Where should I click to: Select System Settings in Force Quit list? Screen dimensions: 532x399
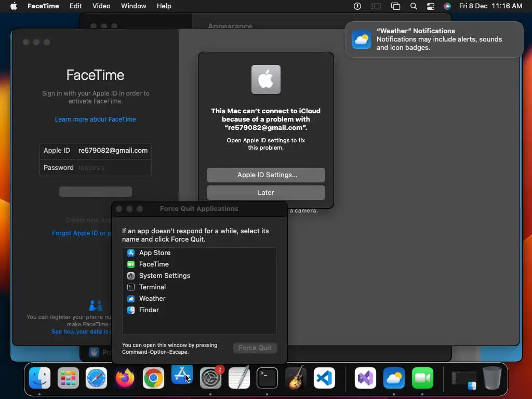[199, 275]
